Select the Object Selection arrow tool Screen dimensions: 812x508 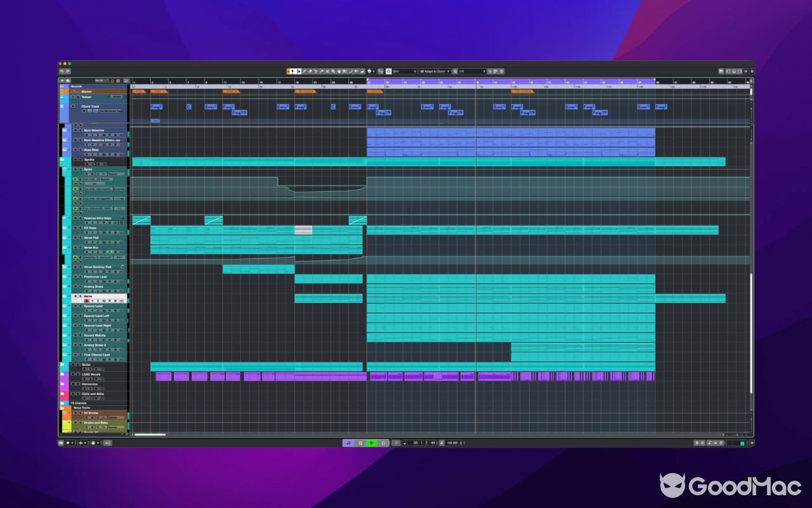[293, 72]
